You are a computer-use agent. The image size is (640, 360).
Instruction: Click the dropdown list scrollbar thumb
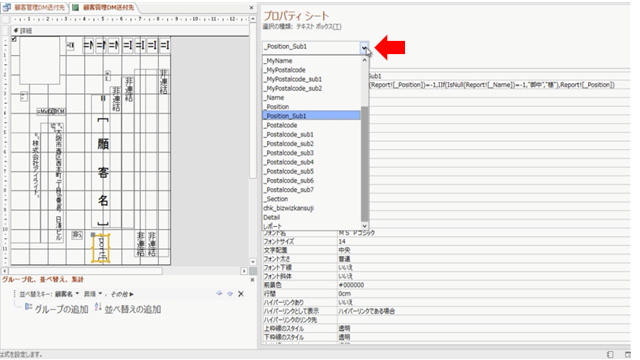[x=364, y=163]
